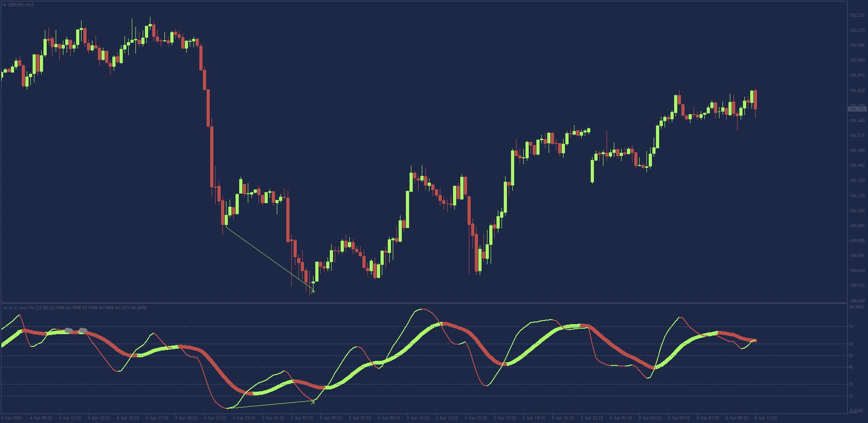This screenshot has height=423, width=868.
Task: Click the 94.3863 indicator scale maximum value
Action: 856,307
